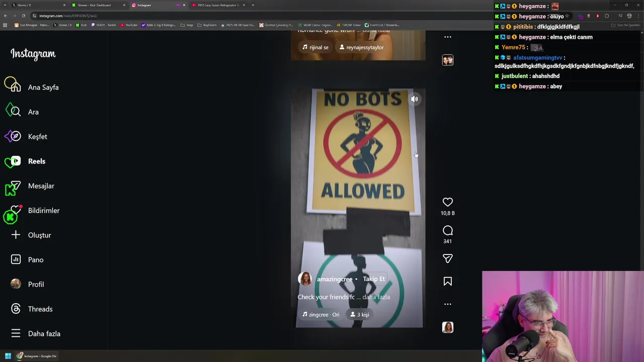The height and width of the screenshot is (362, 644).
Task: Open Profil avatar in sidebar
Action: [x=16, y=284]
